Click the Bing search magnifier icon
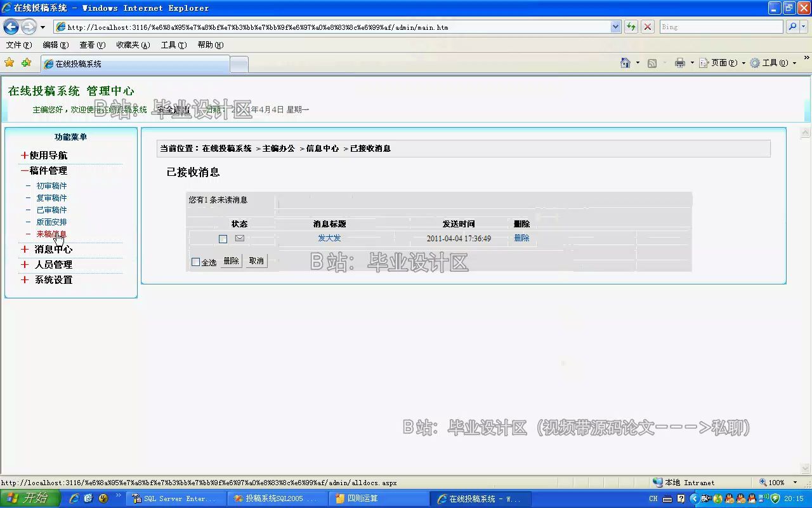This screenshot has width=812, height=508. [x=792, y=27]
